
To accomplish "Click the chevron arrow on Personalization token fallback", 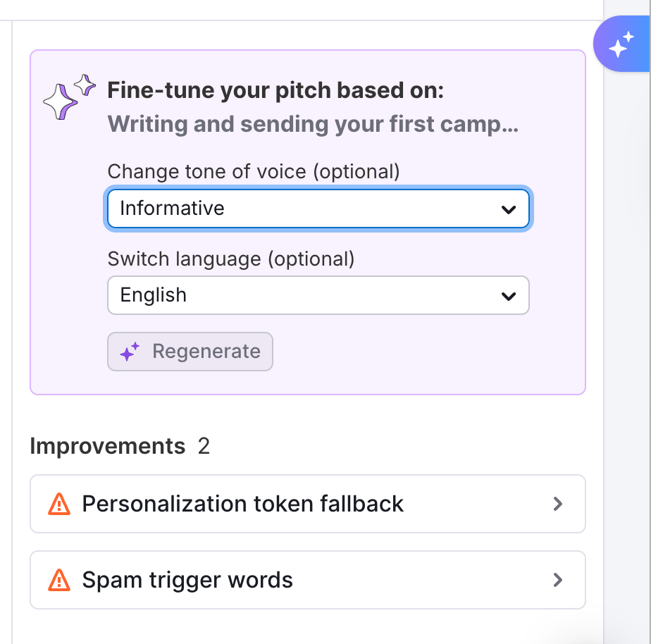I will coord(558,504).
